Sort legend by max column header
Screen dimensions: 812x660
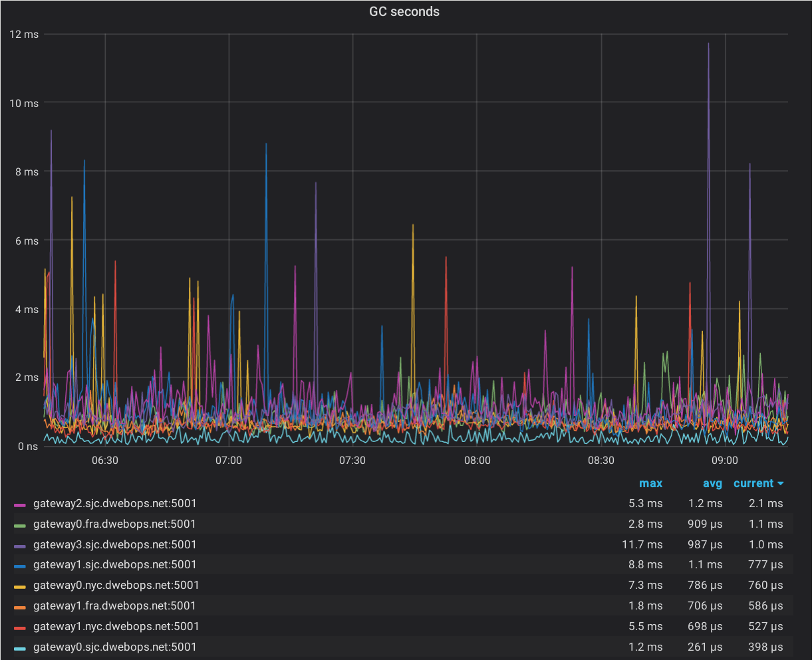coord(650,483)
